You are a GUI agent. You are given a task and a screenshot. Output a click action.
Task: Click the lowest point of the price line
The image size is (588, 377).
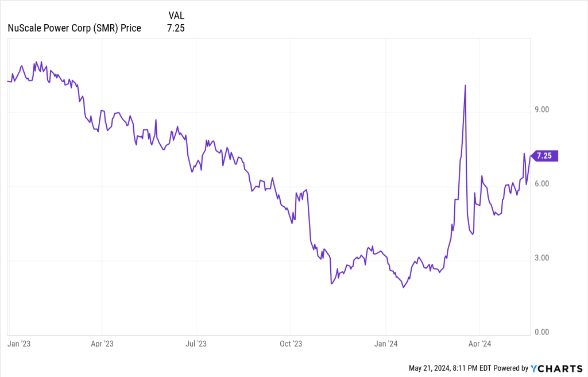404,287
